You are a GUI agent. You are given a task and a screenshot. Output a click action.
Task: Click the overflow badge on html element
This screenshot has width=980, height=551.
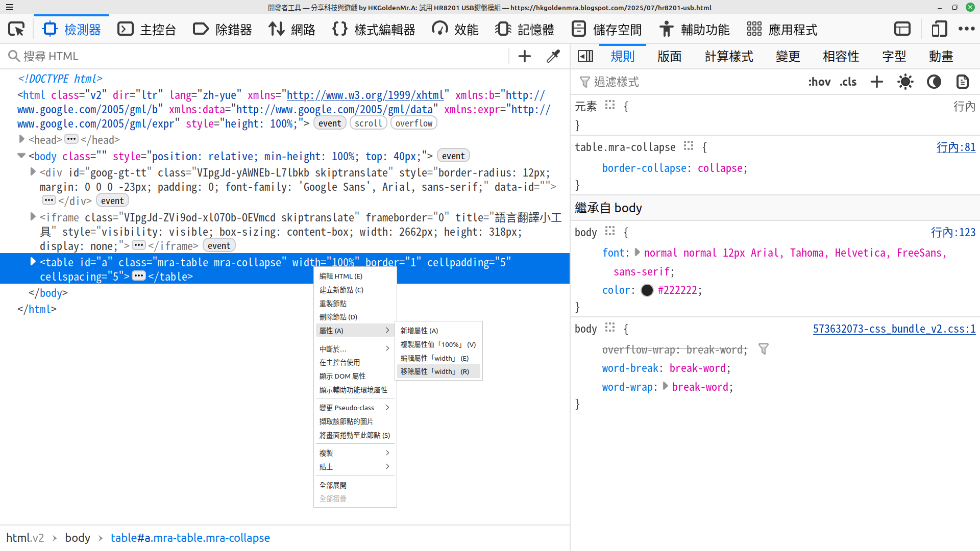414,123
